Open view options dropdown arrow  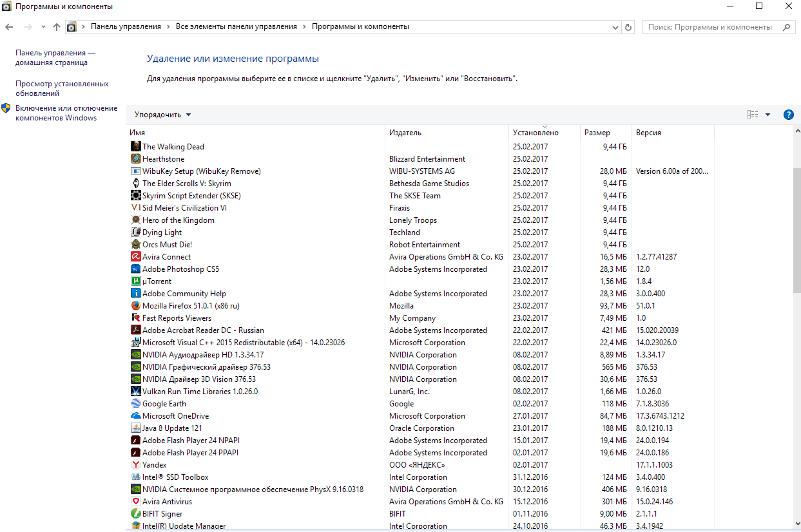pyautogui.click(x=767, y=115)
